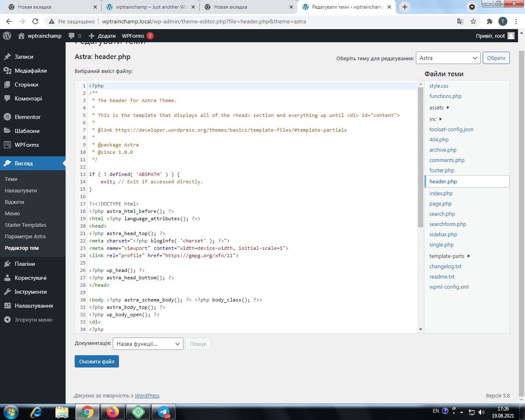Viewport: 525px width, 420px height.
Task: Open the Chrome profile T avatar
Action: (503, 21)
